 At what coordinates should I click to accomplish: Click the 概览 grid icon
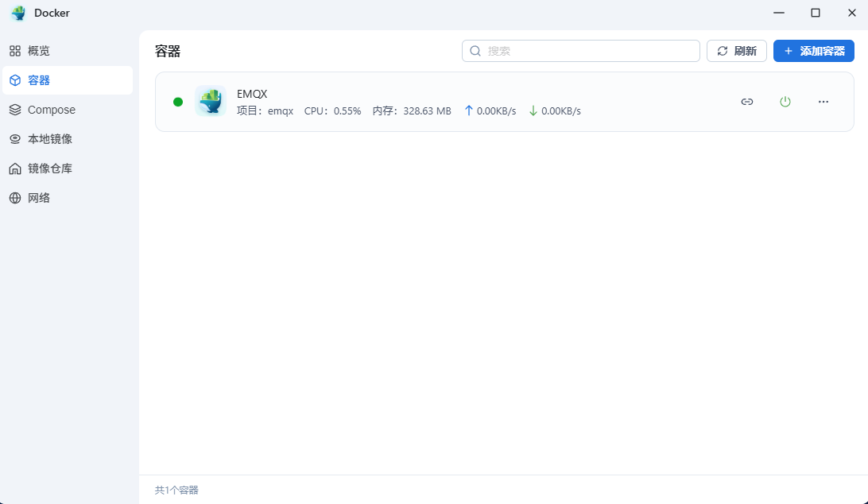(15, 51)
